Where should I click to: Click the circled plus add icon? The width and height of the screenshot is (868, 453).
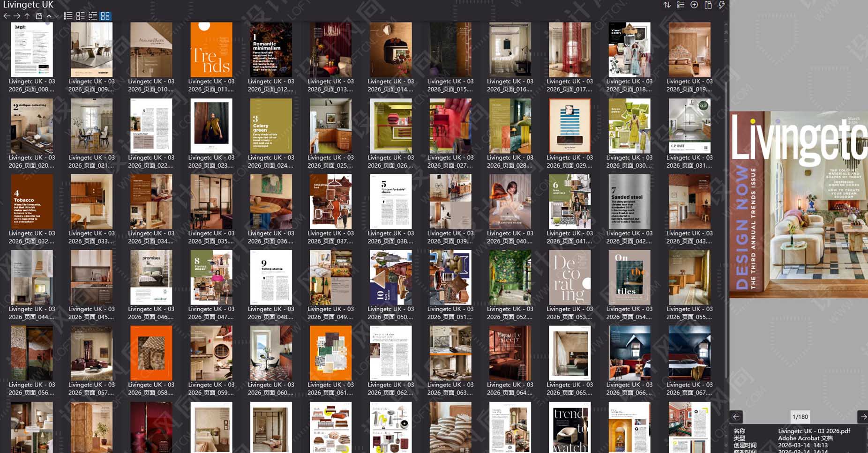tap(694, 5)
